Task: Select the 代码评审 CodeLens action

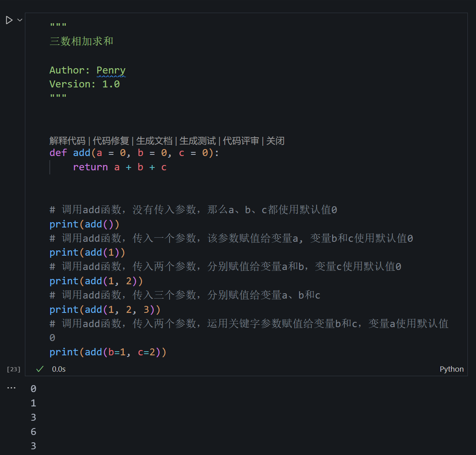Action: (241, 140)
